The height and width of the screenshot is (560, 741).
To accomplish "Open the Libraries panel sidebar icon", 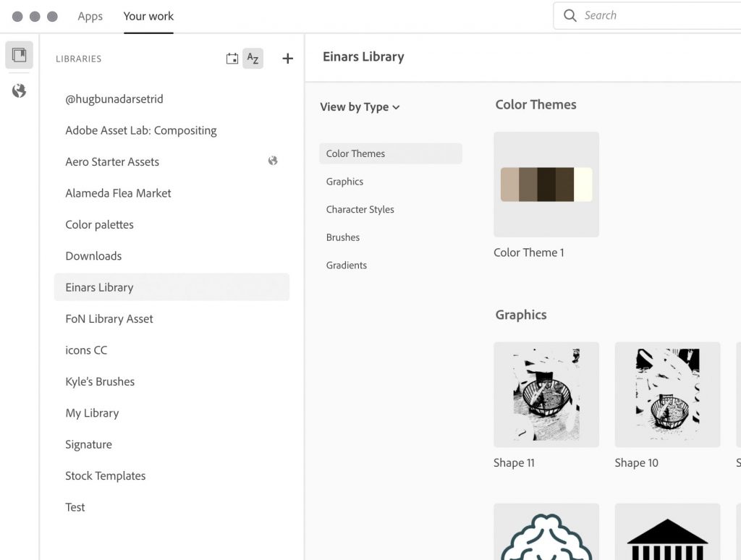I will tap(19, 55).
